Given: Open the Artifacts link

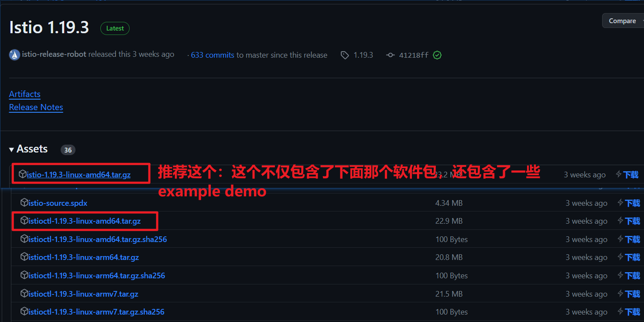Looking at the screenshot, I should point(25,94).
